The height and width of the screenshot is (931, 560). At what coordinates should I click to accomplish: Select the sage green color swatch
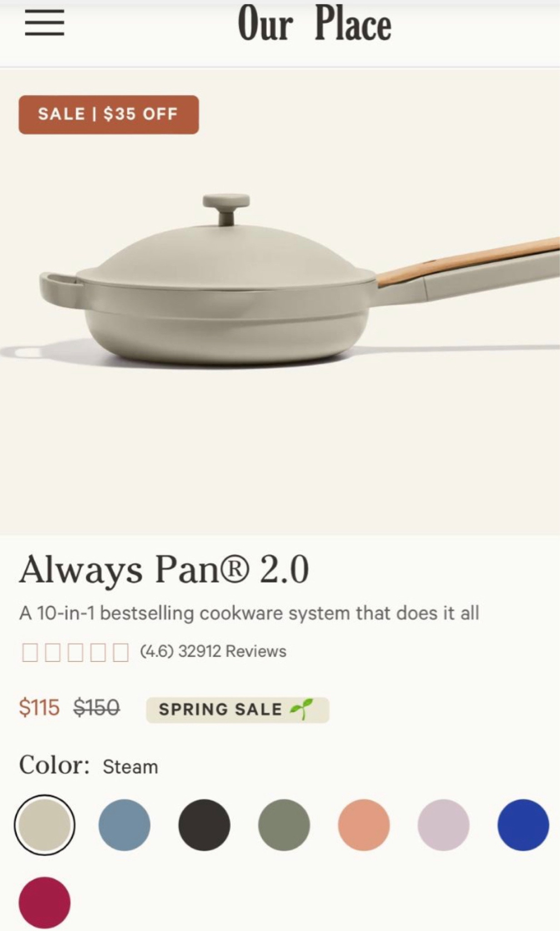[x=284, y=825]
